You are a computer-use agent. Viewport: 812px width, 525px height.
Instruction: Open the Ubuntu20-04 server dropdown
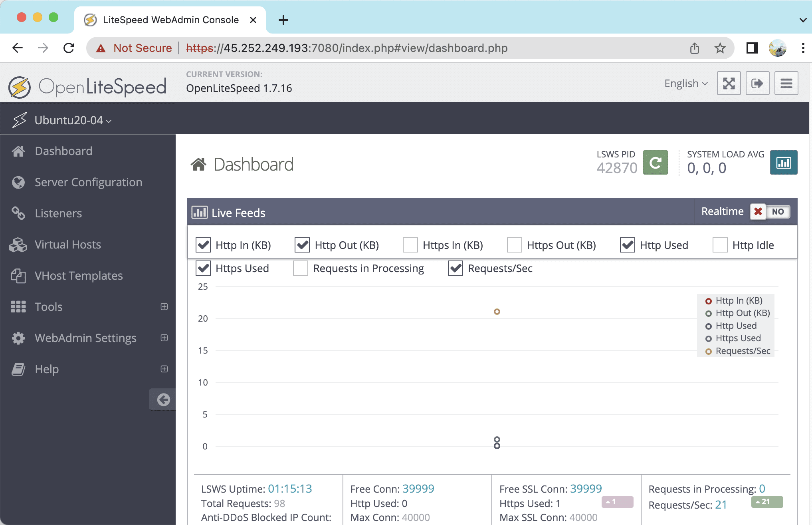tap(73, 120)
